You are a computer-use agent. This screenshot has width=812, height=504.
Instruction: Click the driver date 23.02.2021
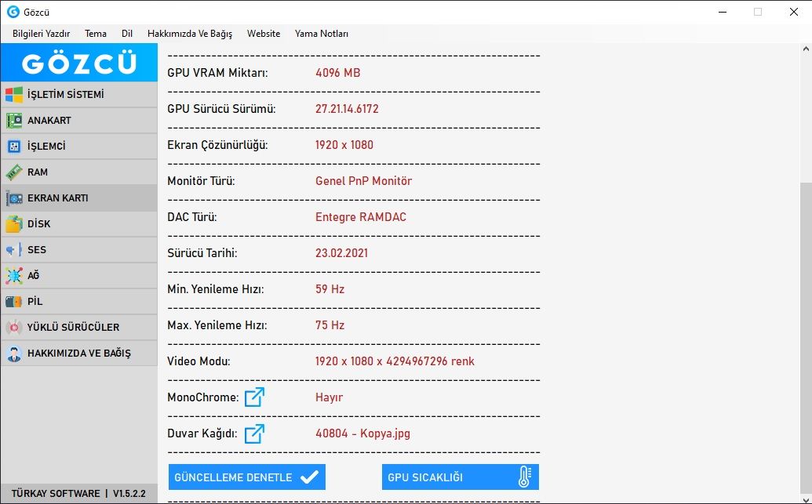click(342, 253)
